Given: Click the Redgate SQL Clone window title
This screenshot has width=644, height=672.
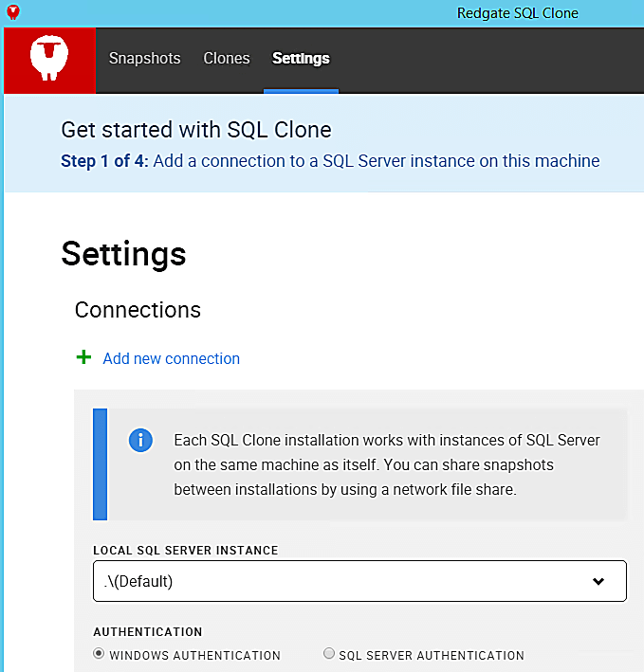Looking at the screenshot, I should pyautogui.click(x=517, y=13).
